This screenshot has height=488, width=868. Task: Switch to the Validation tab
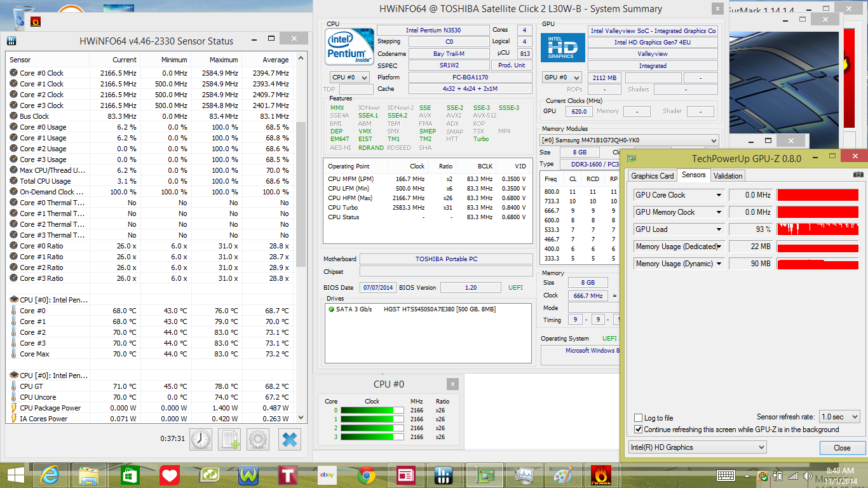tap(728, 176)
